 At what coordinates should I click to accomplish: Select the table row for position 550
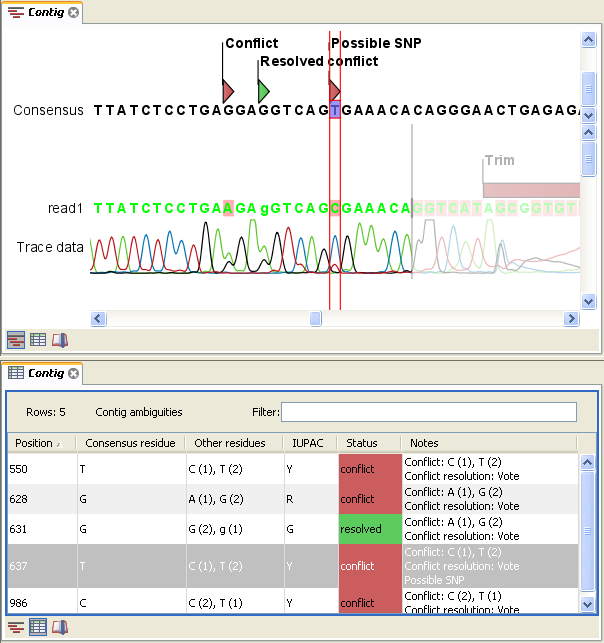(200, 468)
